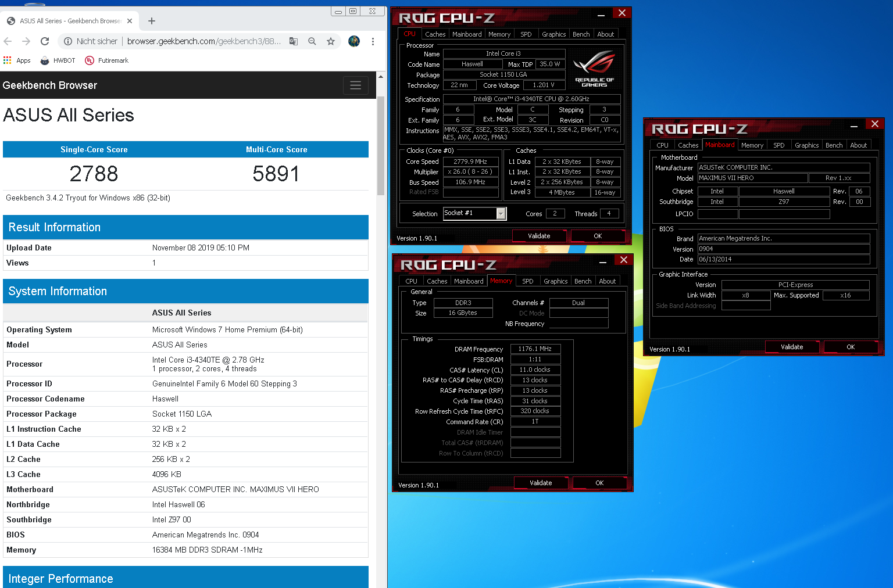
Task: Click the Core Speed value 2779.9 MHz
Action: [470, 162]
